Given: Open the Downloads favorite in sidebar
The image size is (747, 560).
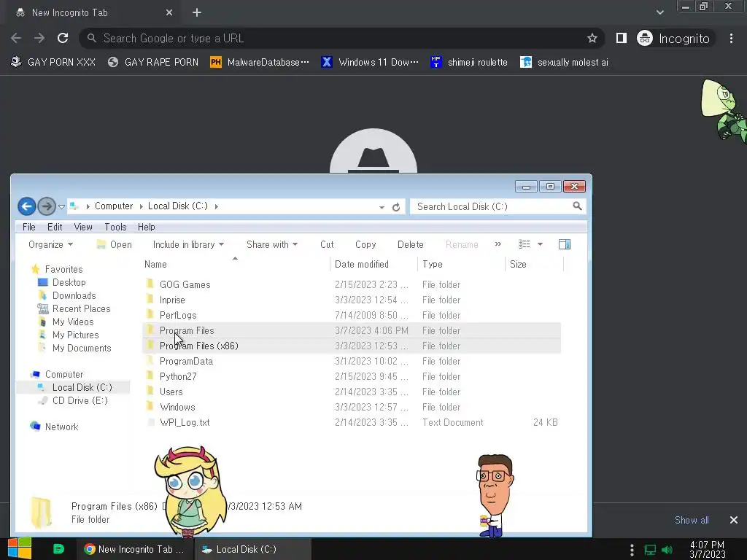Looking at the screenshot, I should point(74,296).
